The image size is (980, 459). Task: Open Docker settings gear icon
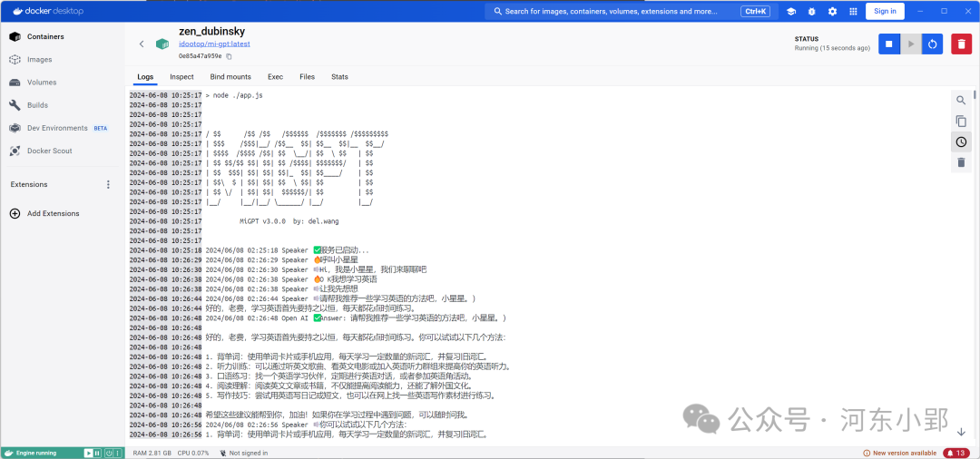point(831,11)
